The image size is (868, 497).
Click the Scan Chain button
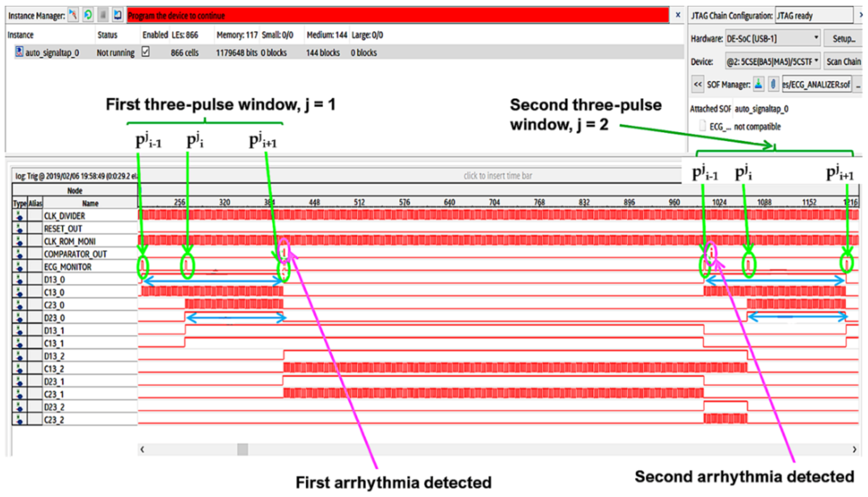pos(843,62)
